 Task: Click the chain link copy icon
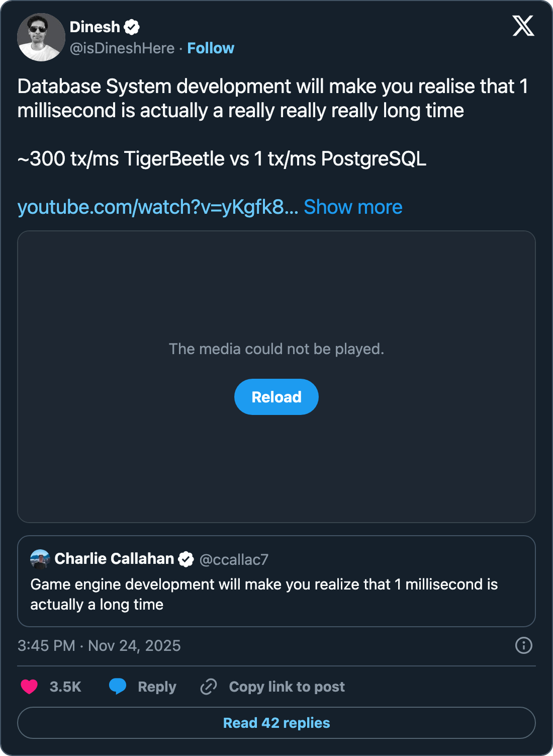point(209,687)
